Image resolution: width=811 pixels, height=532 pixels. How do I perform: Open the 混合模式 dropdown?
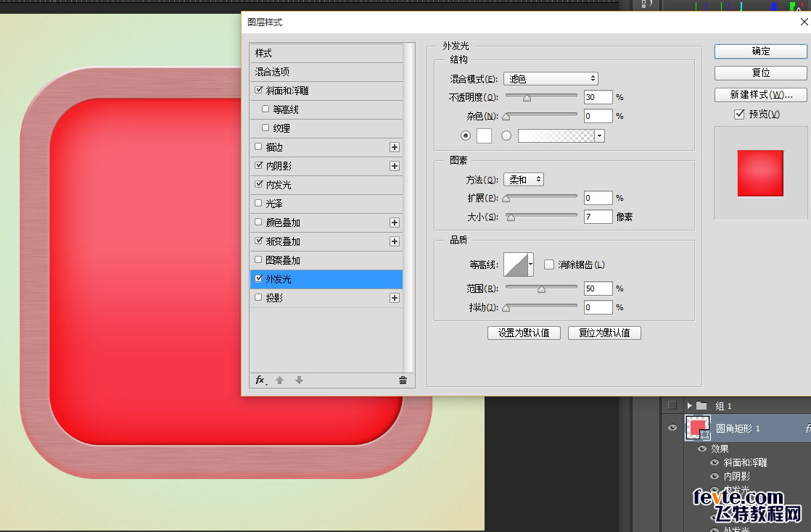pos(551,78)
